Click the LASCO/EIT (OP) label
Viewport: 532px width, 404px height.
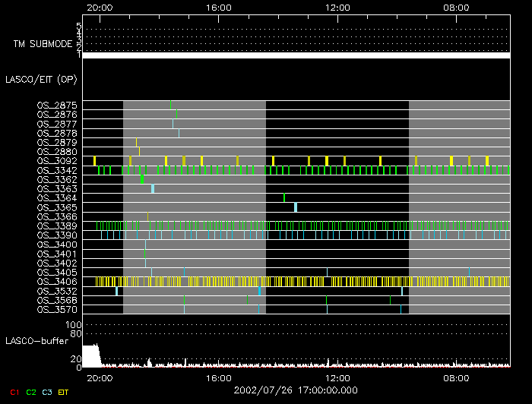(41, 80)
